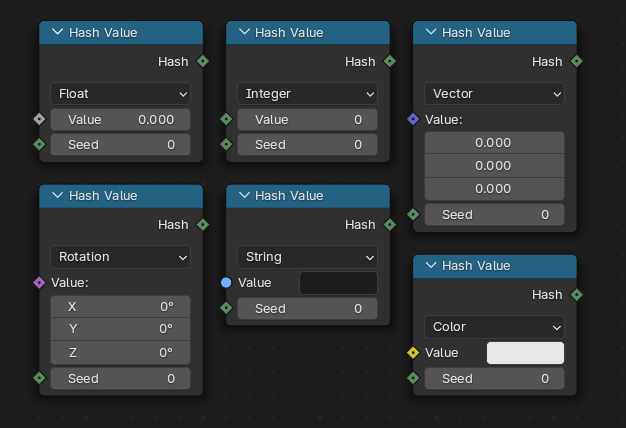
Task: Open the Color data type dropdown
Action: 494,327
